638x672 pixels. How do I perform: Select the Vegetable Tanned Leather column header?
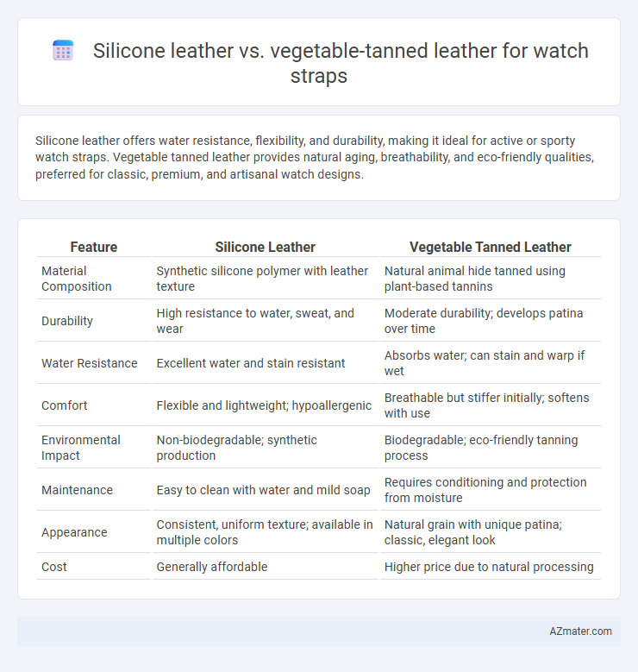tap(491, 247)
